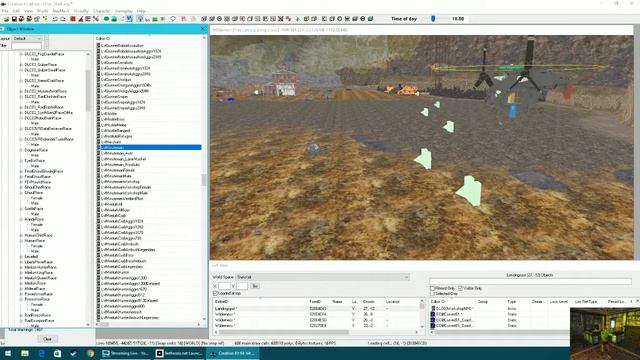Click the crossed tools toolbar icon
This screenshot has width=640, height=360.
coord(96,19)
